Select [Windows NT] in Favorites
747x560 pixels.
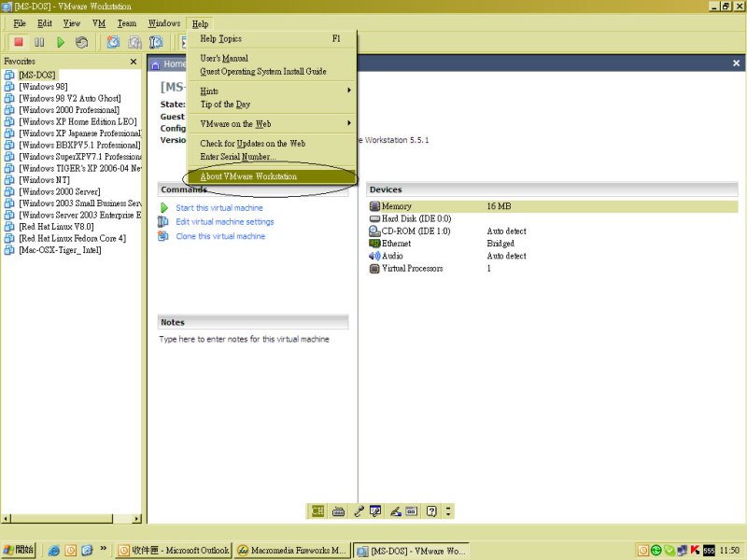pyautogui.click(x=44, y=179)
